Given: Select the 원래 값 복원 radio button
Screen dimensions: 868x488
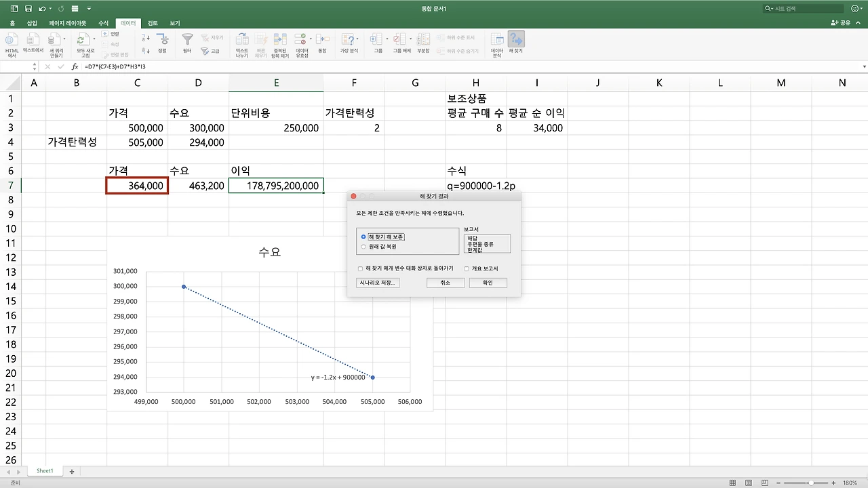Looking at the screenshot, I should pos(363,247).
